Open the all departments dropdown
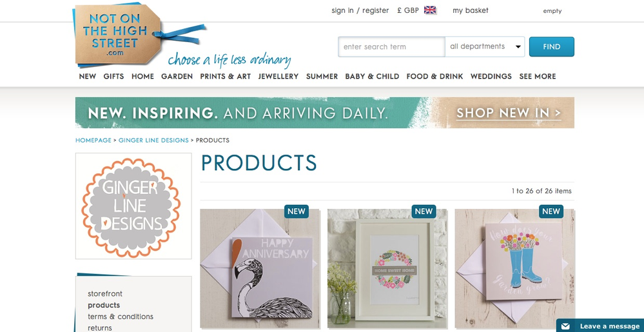The image size is (644, 332). coord(485,47)
